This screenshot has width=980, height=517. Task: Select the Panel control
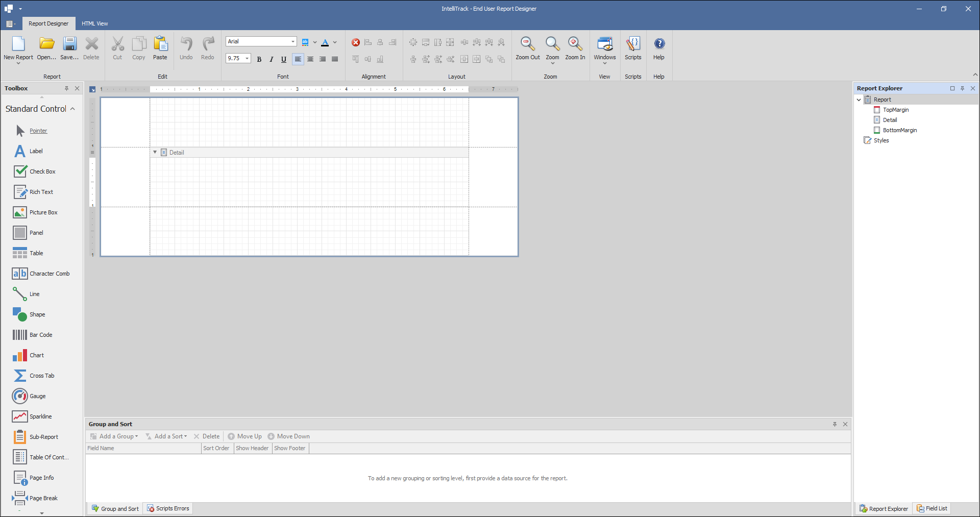(x=36, y=233)
